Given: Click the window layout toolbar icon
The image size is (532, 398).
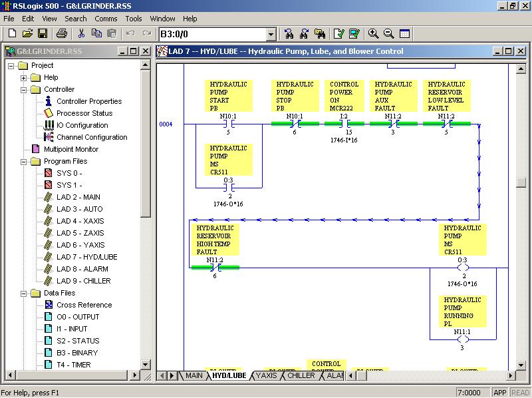Looking at the screenshot, I should [404, 33].
